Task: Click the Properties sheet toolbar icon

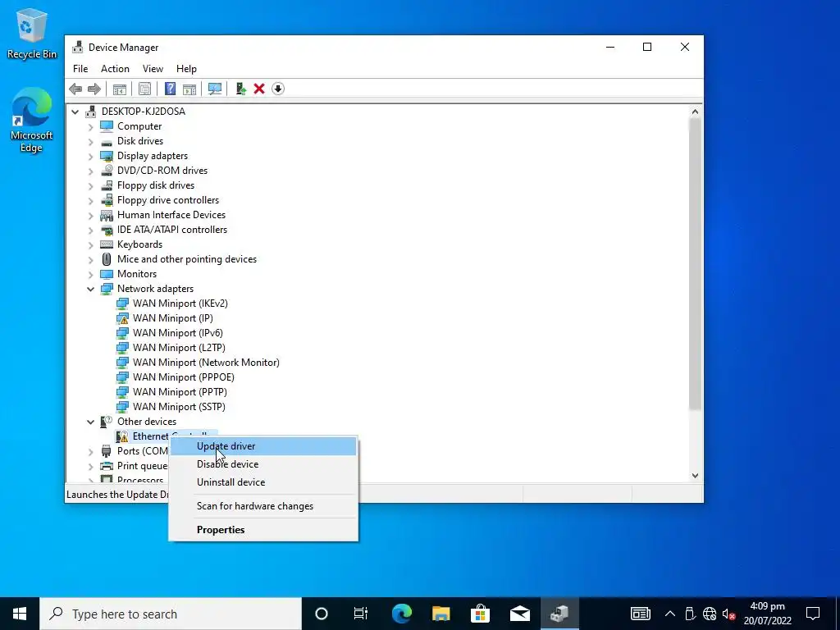Action: (x=144, y=89)
